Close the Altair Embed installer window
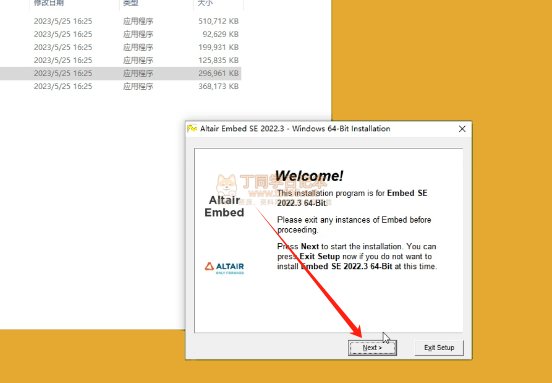Image resolution: width=552 pixels, height=383 pixels. point(462,129)
